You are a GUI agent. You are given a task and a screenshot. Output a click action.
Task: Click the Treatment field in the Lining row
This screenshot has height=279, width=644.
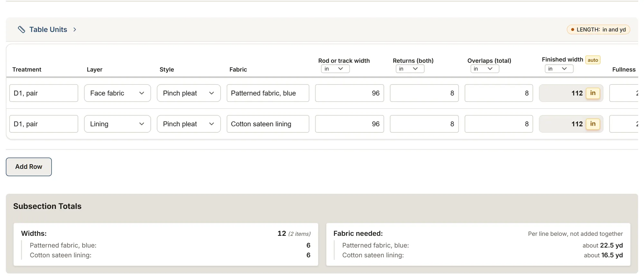(x=44, y=124)
